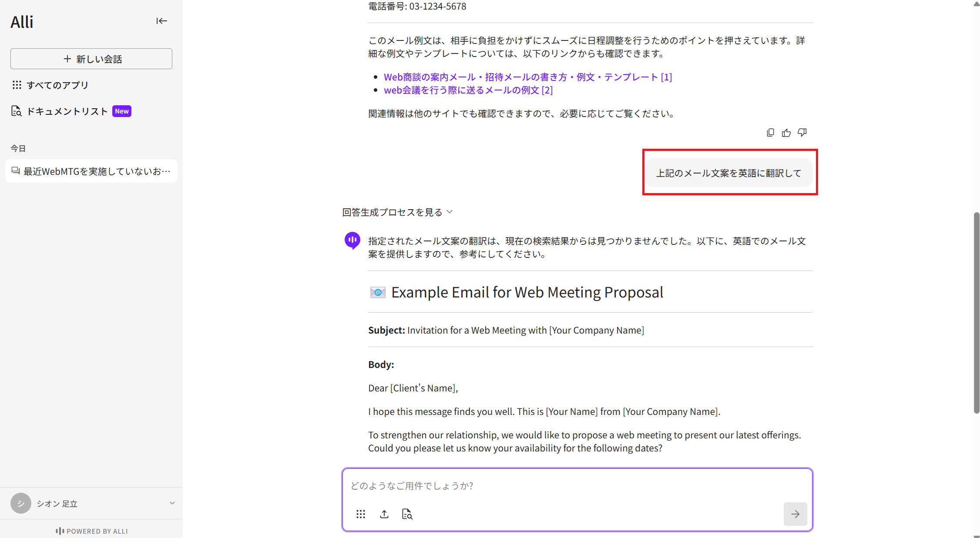The width and height of the screenshot is (980, 538).
Task: Select 最近WebMTG conversation in history
Action: 91,171
